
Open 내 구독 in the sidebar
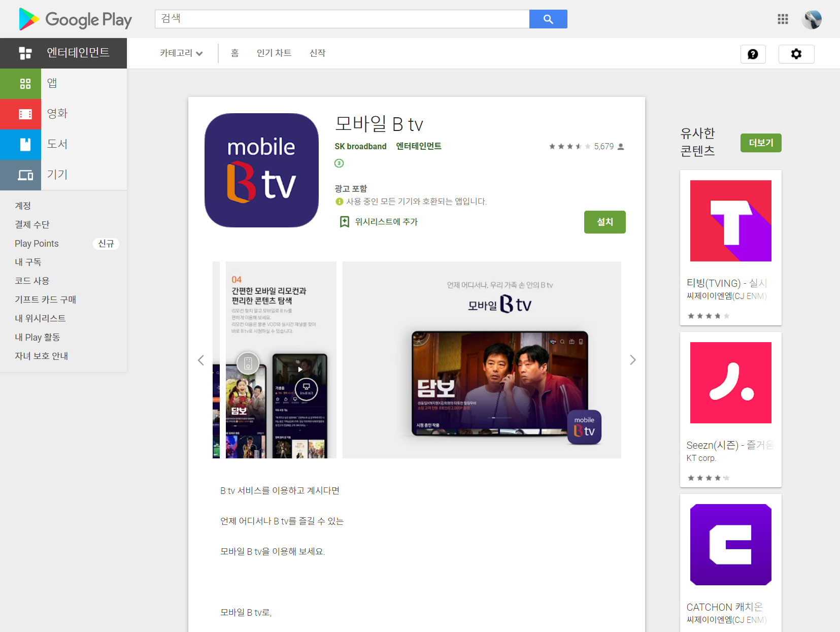point(28,262)
